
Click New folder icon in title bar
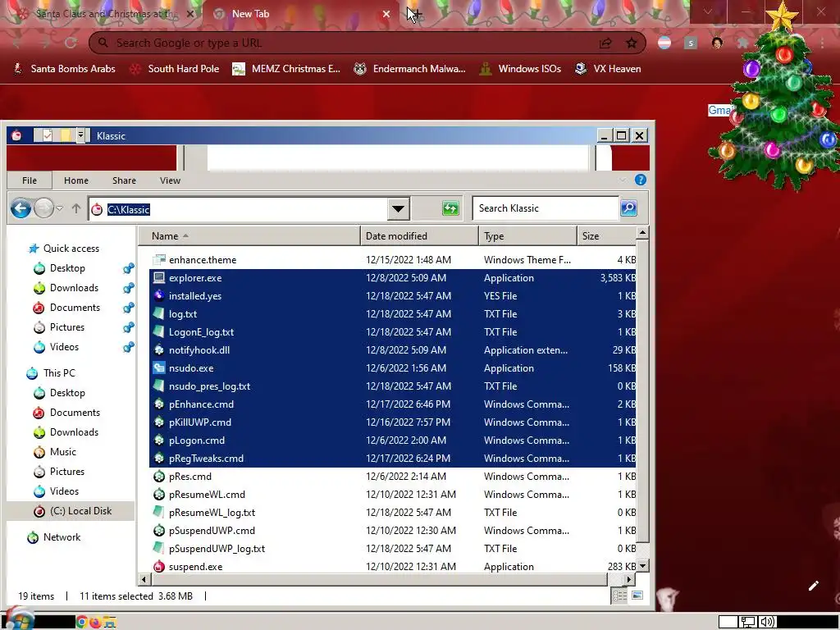[x=66, y=135]
